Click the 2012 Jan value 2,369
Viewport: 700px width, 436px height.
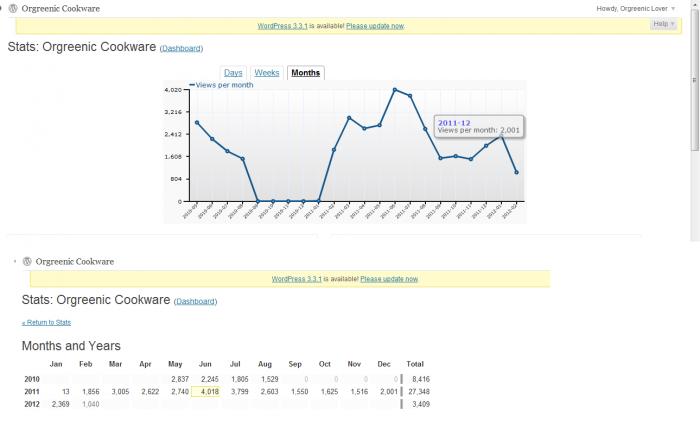60,404
